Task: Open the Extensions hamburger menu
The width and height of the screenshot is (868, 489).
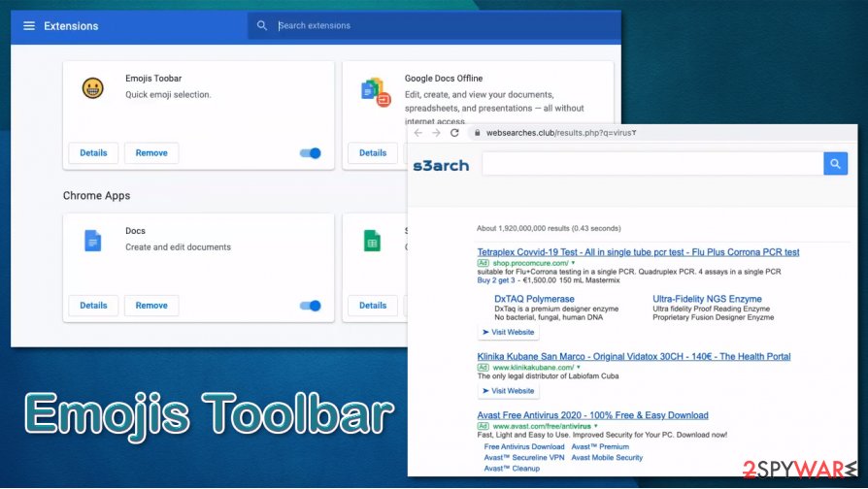Action: [x=29, y=26]
